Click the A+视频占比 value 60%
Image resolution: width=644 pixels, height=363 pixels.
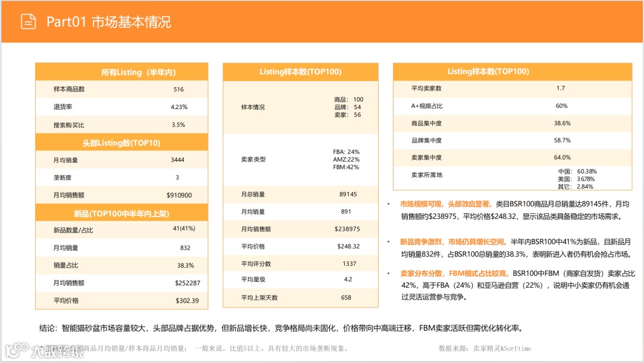point(562,106)
